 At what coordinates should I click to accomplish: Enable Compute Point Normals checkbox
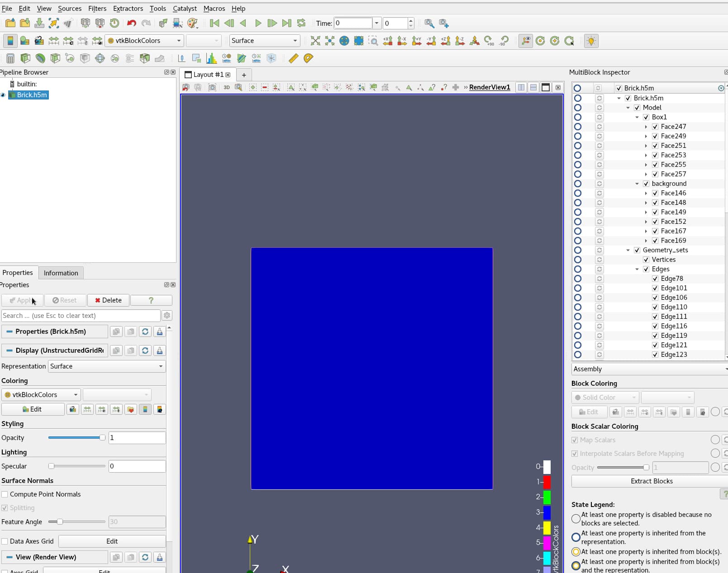(x=5, y=494)
